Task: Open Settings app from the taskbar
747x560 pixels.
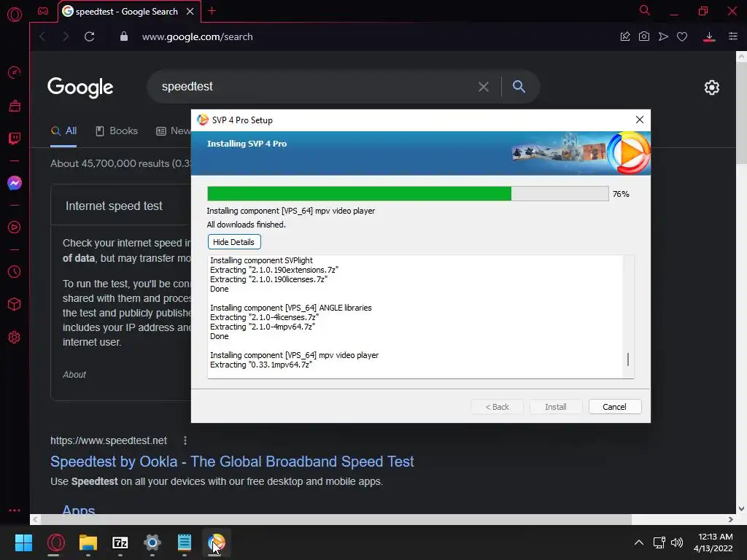Action: 152,542
